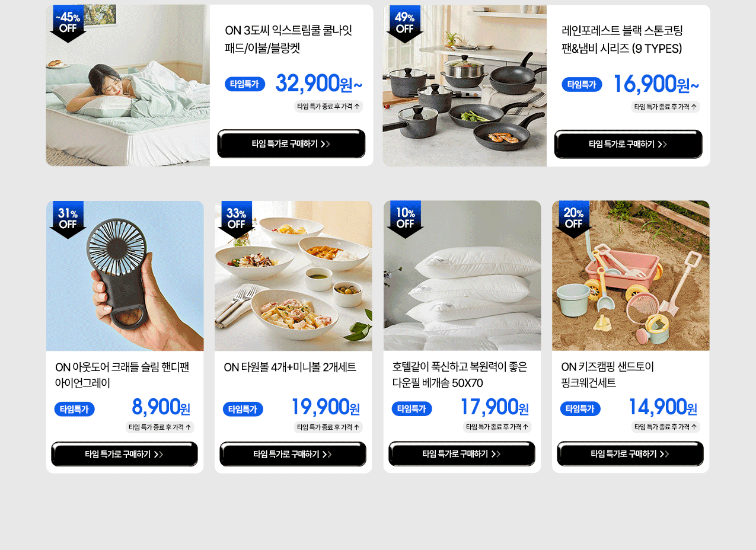Buy the Rainforest pan series at time-sale price
Viewport: 756px width, 550px height.
click(x=628, y=144)
